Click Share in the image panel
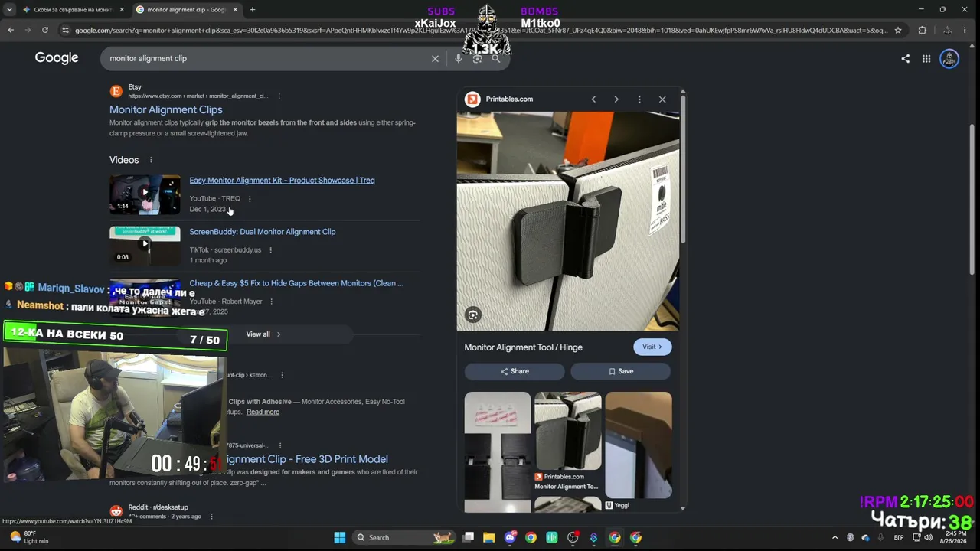 [x=514, y=371]
